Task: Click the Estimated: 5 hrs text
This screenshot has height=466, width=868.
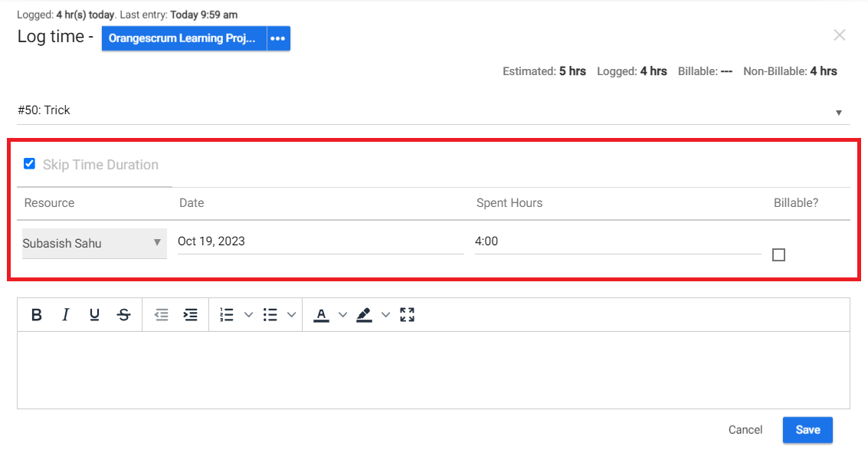Action: [544, 71]
